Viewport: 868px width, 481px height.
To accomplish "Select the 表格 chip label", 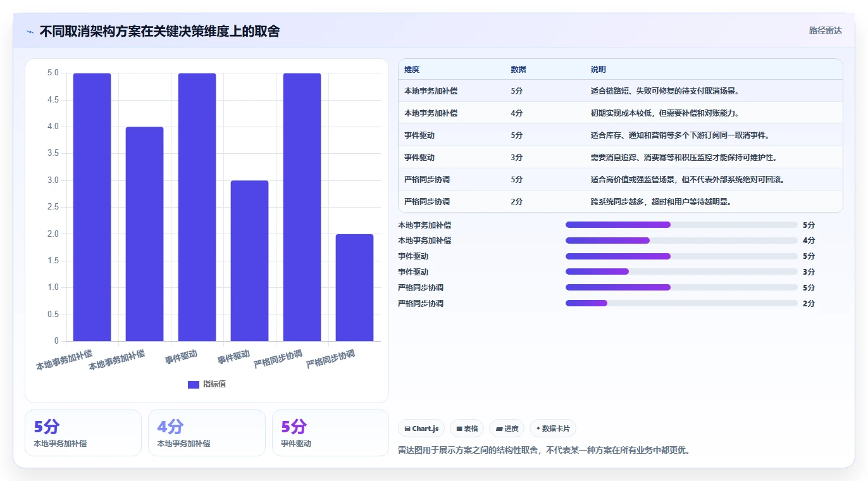I will 471,428.
